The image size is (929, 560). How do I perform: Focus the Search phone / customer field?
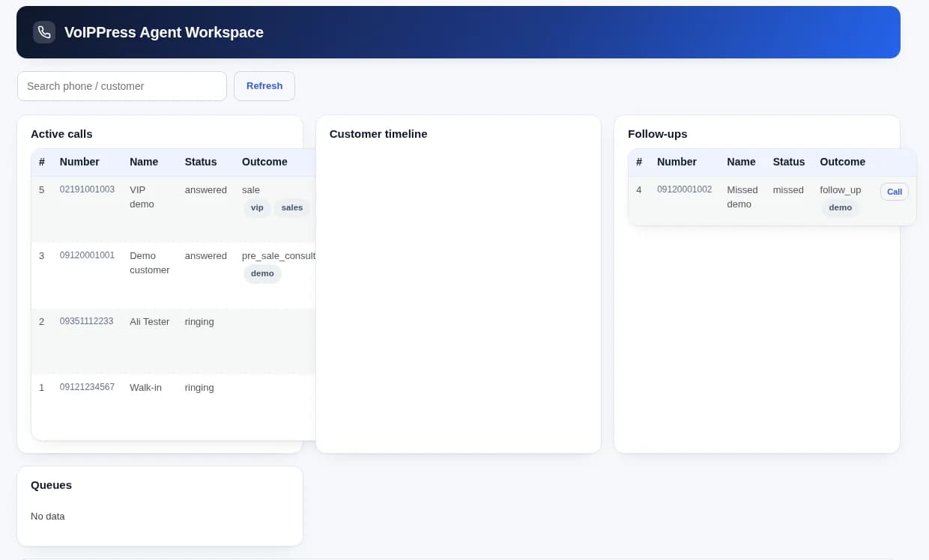coord(122,86)
